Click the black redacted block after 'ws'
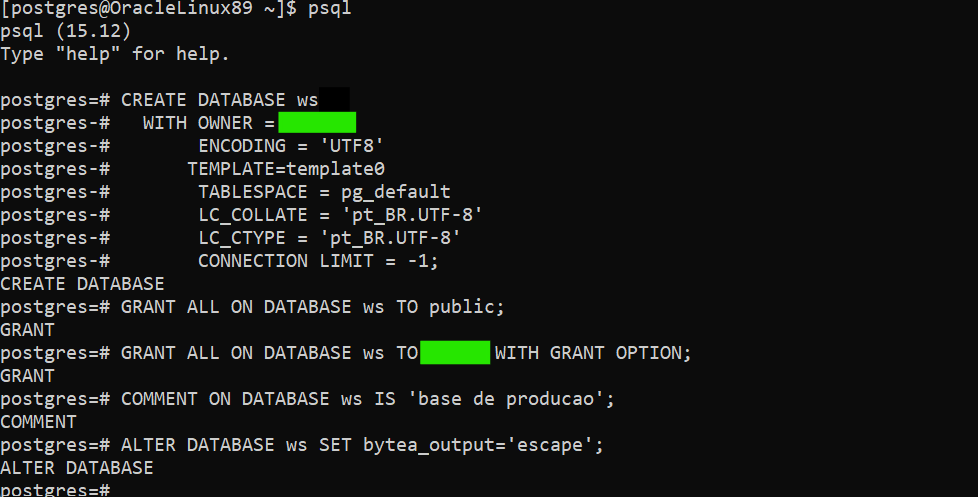 pos(335,100)
